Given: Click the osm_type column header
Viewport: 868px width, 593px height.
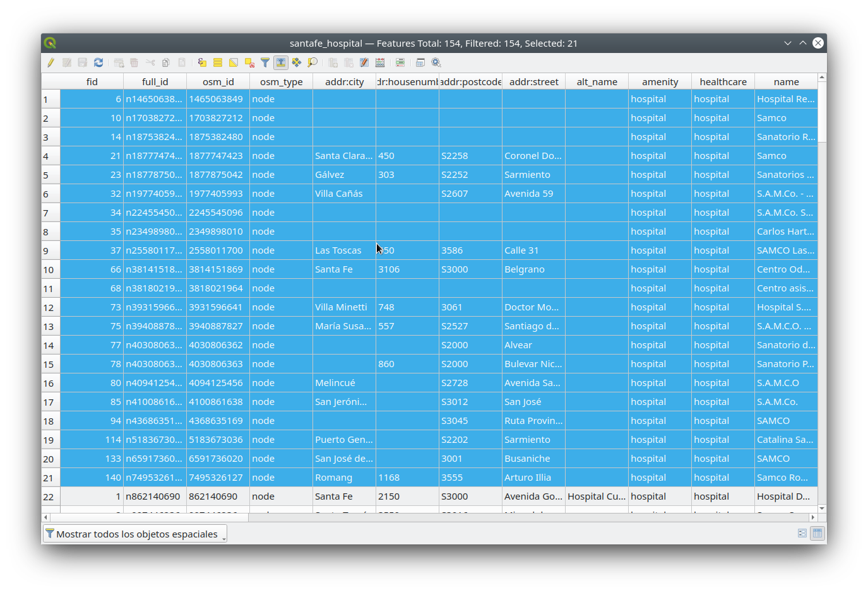Looking at the screenshot, I should 282,81.
